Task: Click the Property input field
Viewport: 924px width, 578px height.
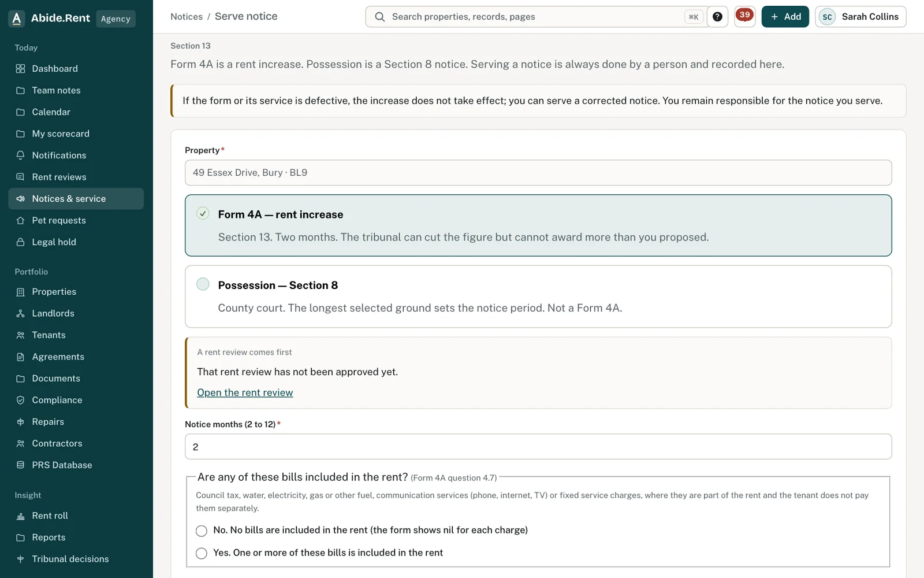Action: coord(538,173)
